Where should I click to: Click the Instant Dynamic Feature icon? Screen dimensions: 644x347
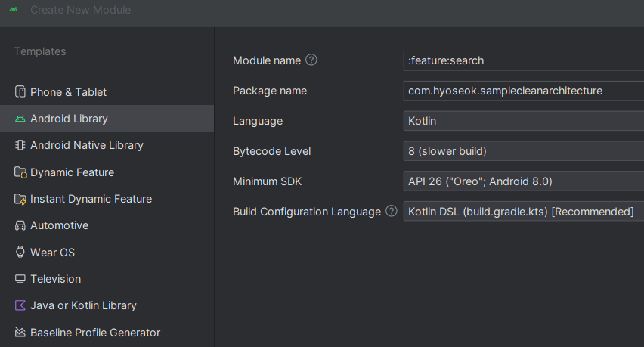20,199
